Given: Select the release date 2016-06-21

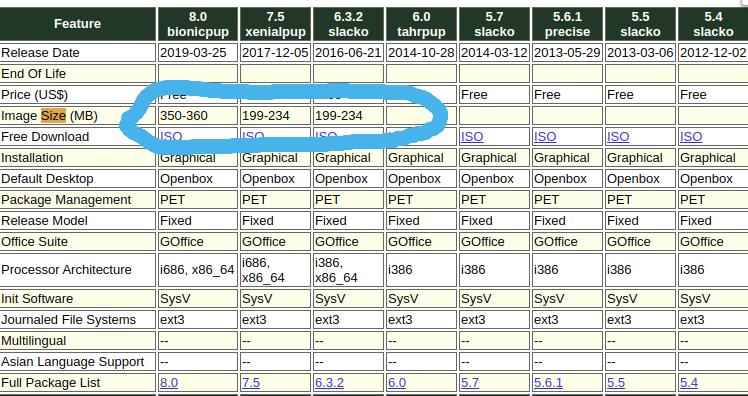Looking at the screenshot, I should [x=348, y=52].
